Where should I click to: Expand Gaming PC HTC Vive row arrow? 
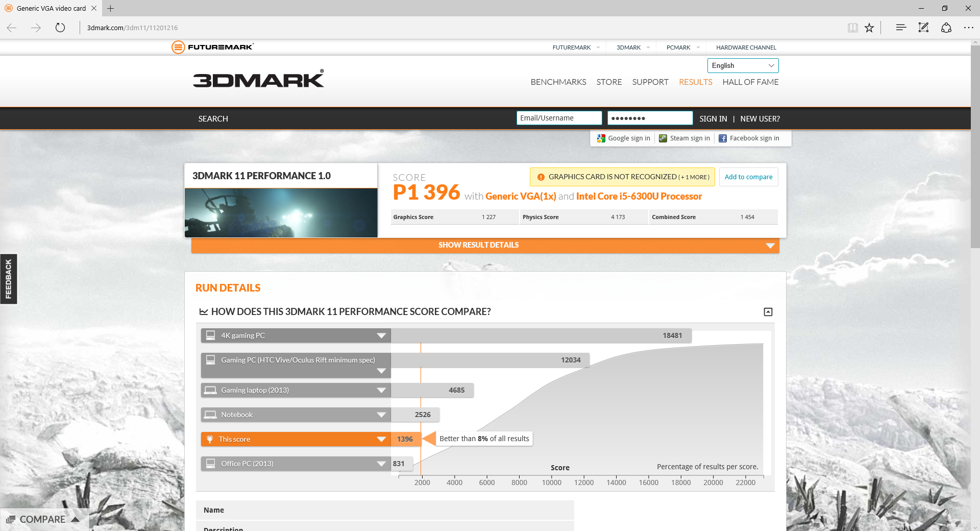click(x=381, y=371)
